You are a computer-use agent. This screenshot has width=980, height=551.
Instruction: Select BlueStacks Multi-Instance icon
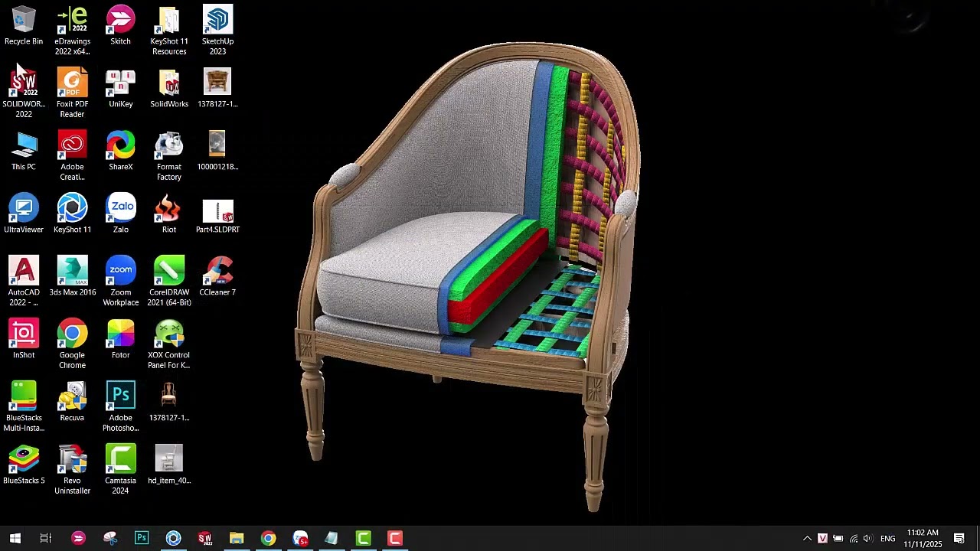coord(24,407)
